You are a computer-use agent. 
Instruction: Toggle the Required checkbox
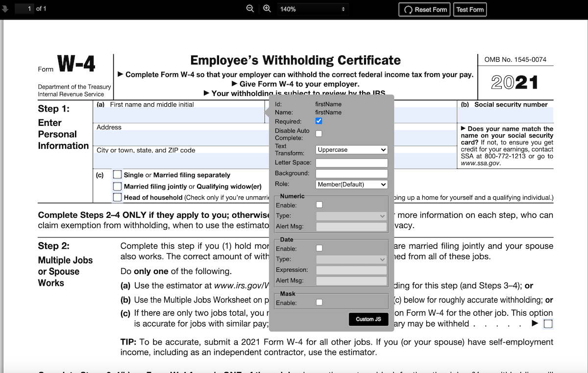tap(319, 121)
